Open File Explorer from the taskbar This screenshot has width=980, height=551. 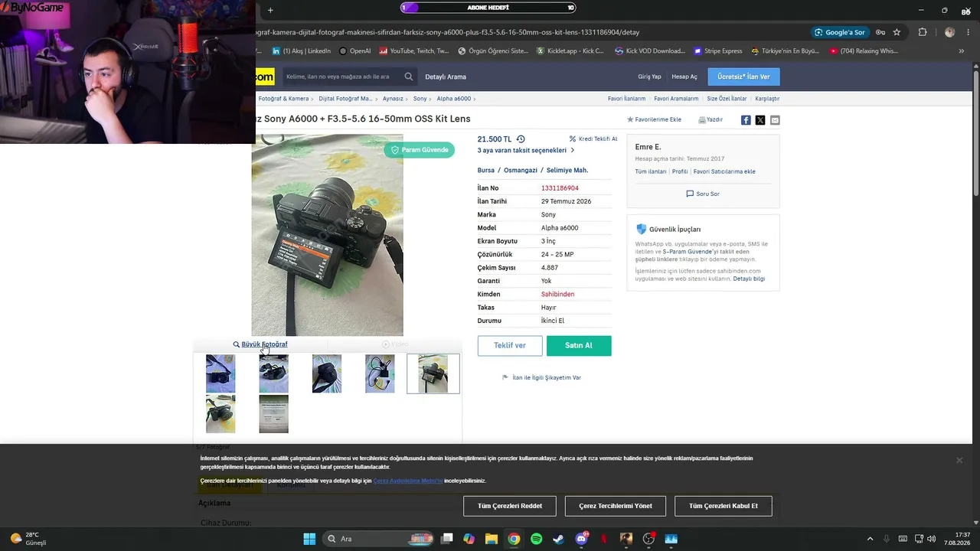point(492,539)
